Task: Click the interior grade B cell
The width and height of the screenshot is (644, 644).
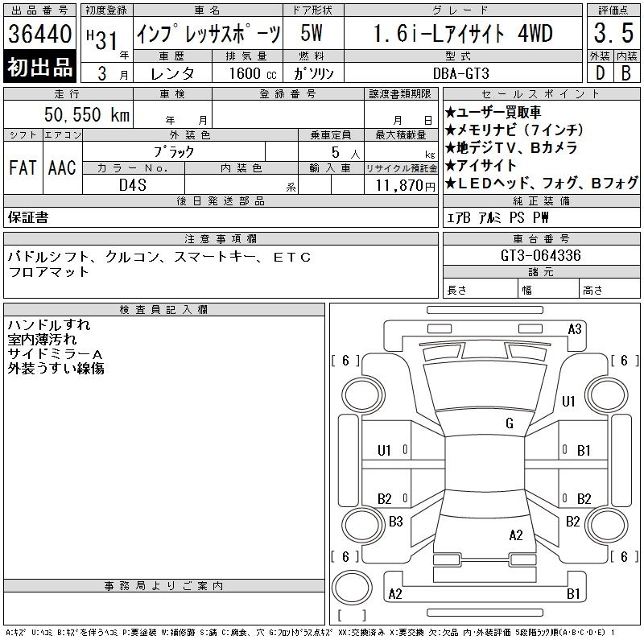Action: click(x=625, y=72)
